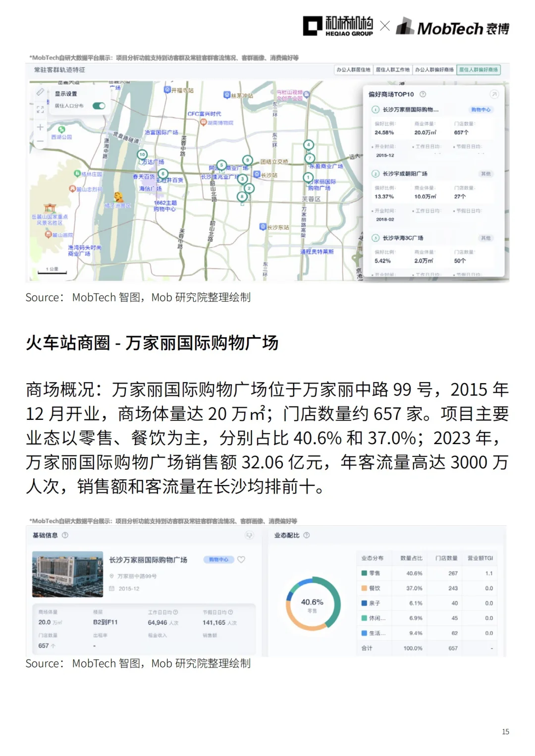Click the 餐饮 orange legend swatch
Image resolution: width=535 pixels, height=756 pixels.
[x=364, y=588]
